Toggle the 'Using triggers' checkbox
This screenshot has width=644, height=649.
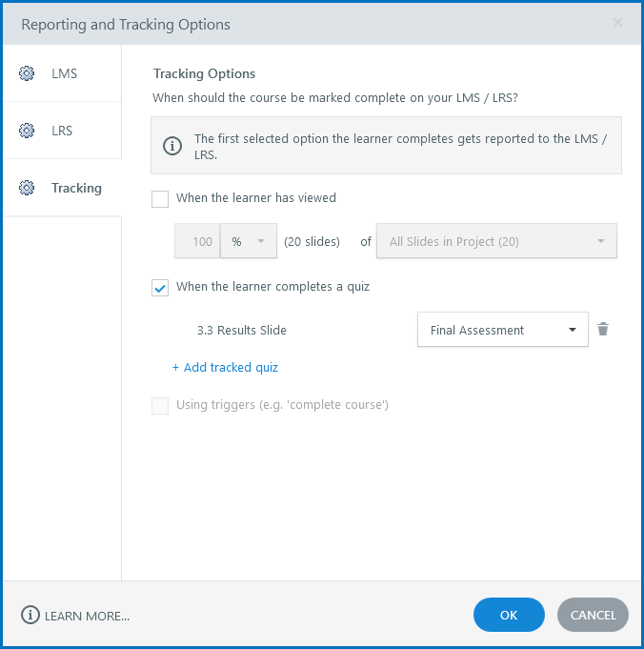point(160,405)
